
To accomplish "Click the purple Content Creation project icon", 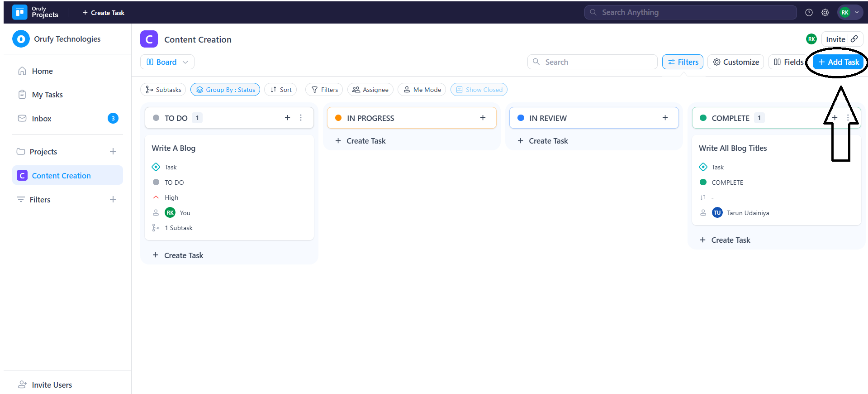I will tap(149, 39).
